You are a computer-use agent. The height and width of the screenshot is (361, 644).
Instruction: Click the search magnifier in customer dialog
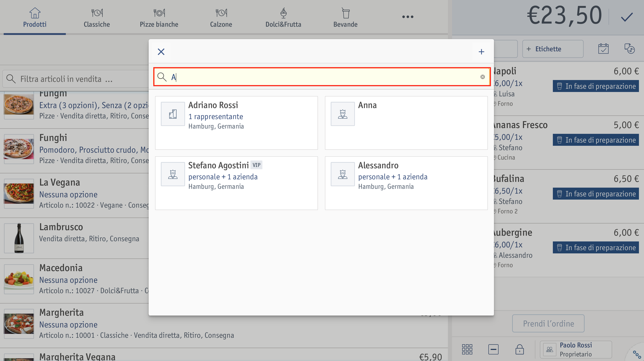click(162, 77)
